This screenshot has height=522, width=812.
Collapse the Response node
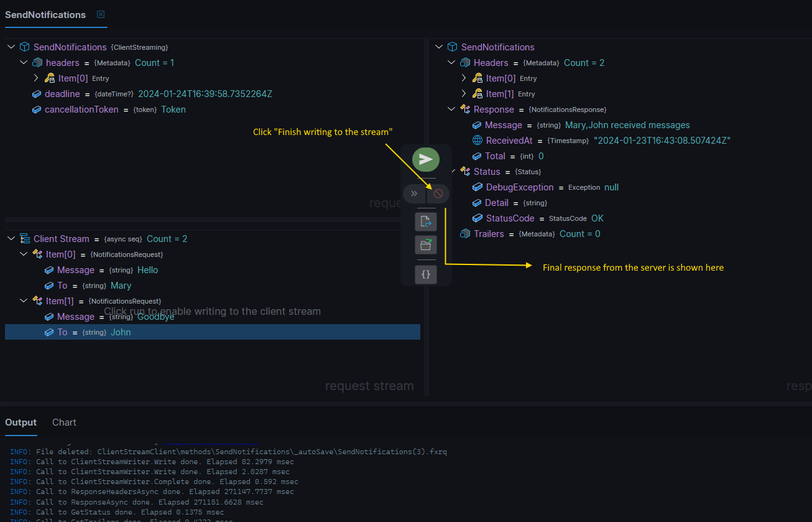click(x=451, y=109)
